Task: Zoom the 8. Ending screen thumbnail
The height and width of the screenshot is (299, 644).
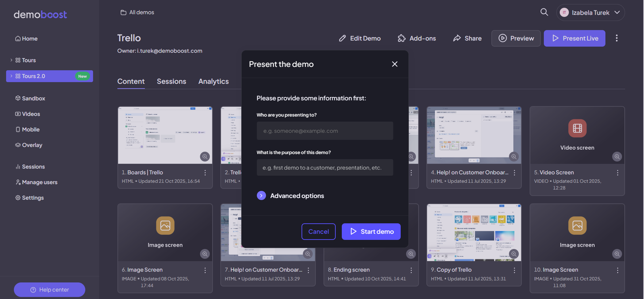Action: tap(411, 254)
